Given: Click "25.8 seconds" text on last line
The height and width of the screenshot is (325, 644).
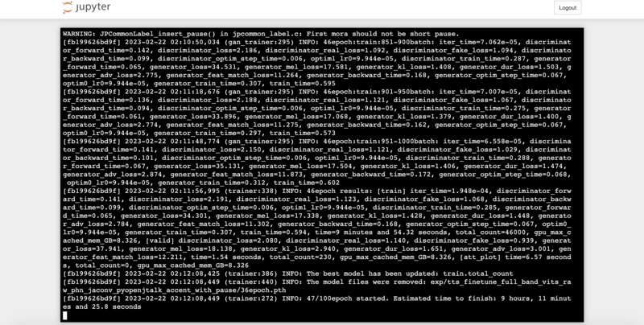Looking at the screenshot, I should [x=116, y=307].
